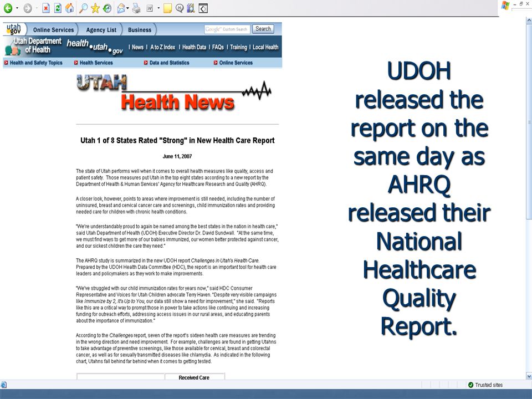Click the last toolbar diamond icon
This screenshot has height=399, width=532.
(203, 8)
